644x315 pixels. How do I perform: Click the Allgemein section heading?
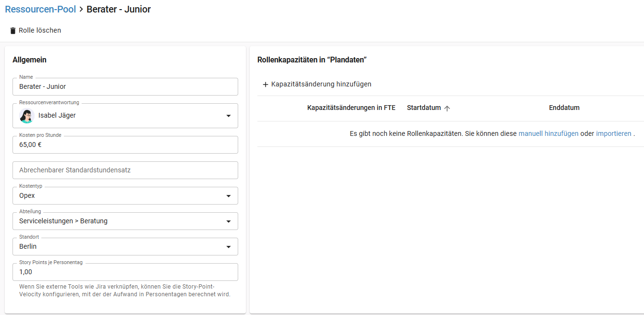[29, 60]
